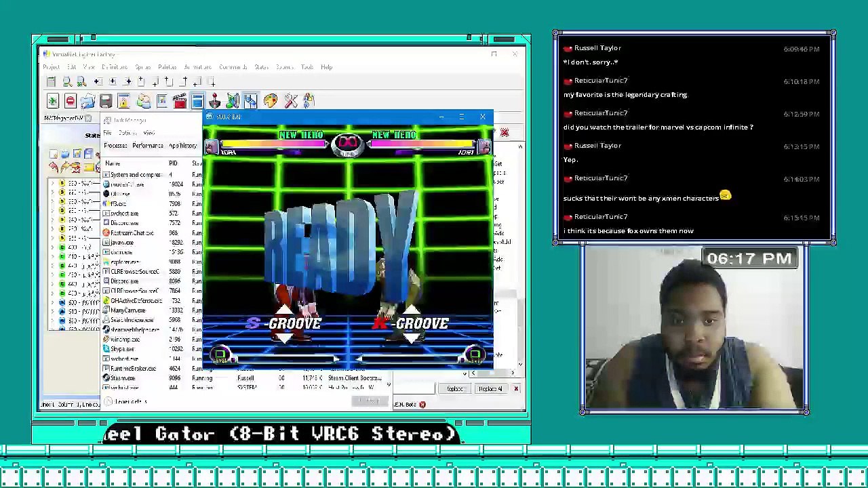Open the Sprites menu
Screen dimensions: 868x488
(142, 67)
